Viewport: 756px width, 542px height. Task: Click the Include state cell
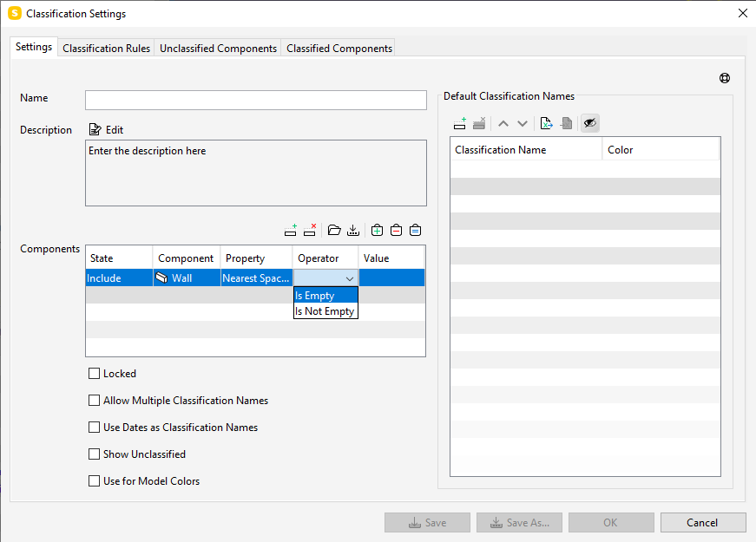click(x=119, y=278)
